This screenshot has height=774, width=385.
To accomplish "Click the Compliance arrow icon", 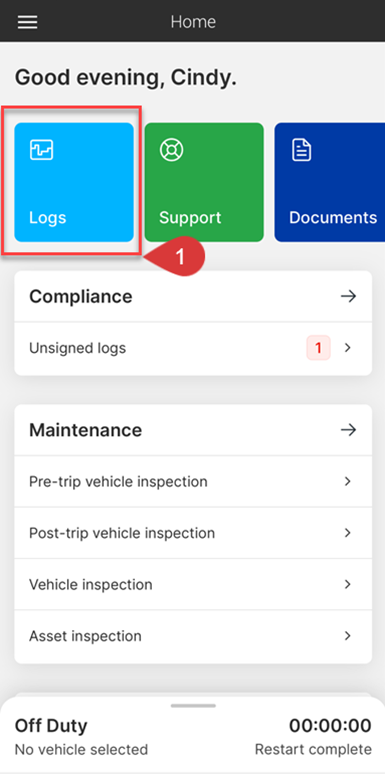I will click(348, 297).
